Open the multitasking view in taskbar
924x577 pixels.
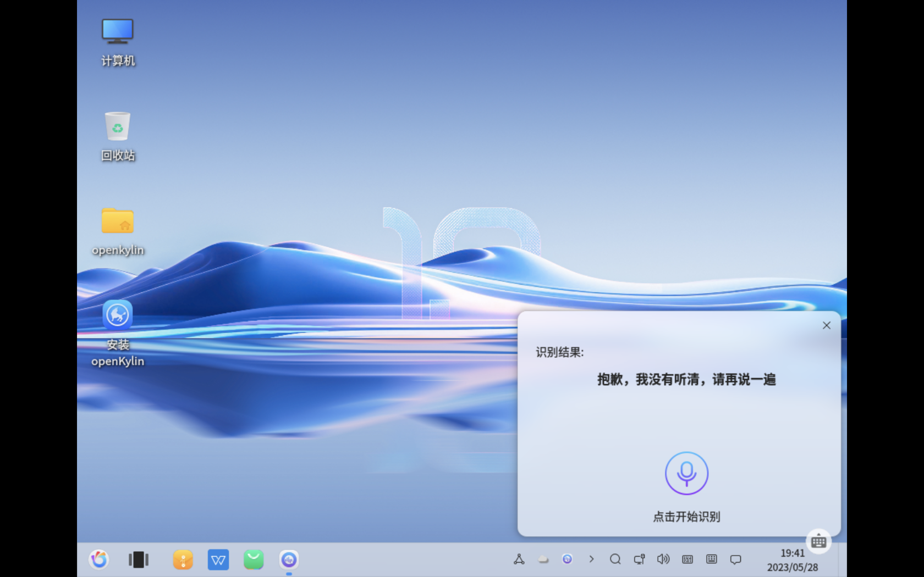pyautogui.click(x=138, y=559)
